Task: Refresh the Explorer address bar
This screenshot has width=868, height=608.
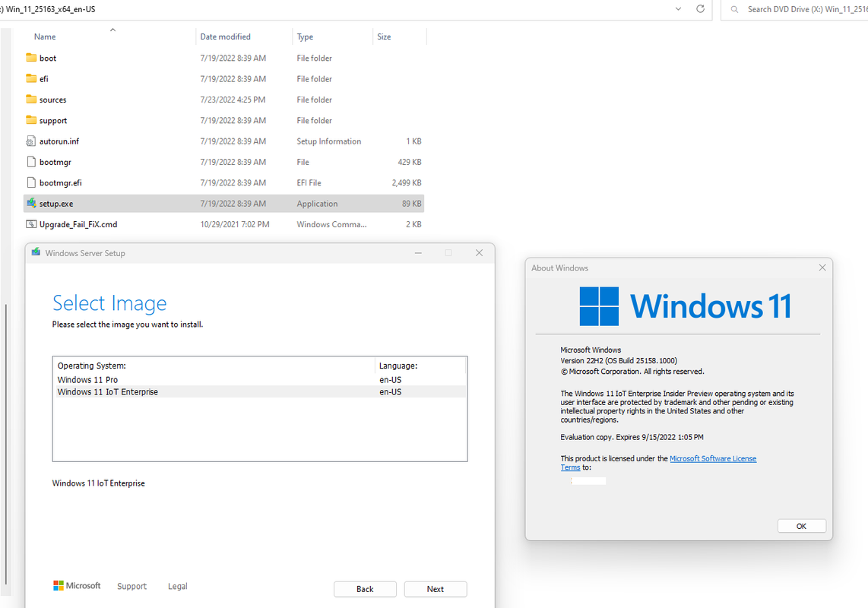Action: click(x=700, y=9)
